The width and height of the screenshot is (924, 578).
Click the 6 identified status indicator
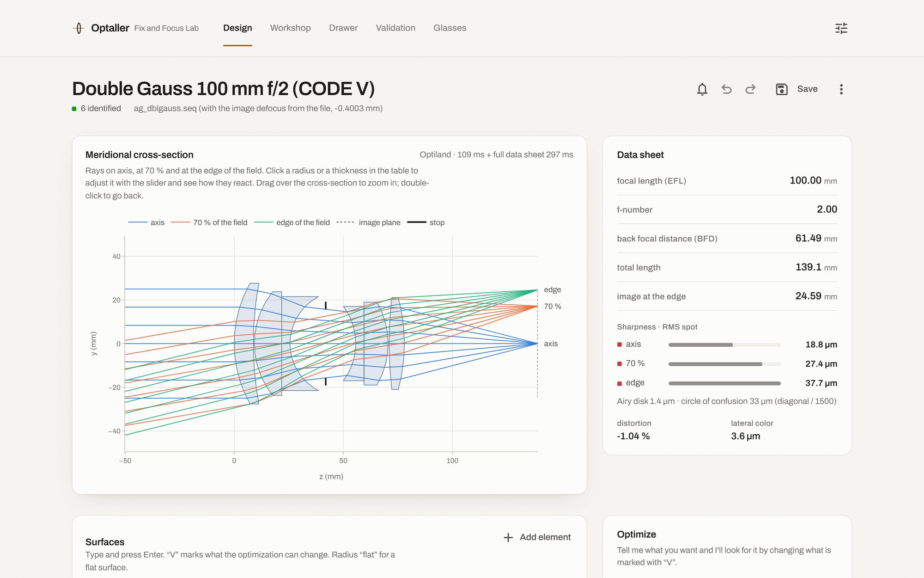97,108
